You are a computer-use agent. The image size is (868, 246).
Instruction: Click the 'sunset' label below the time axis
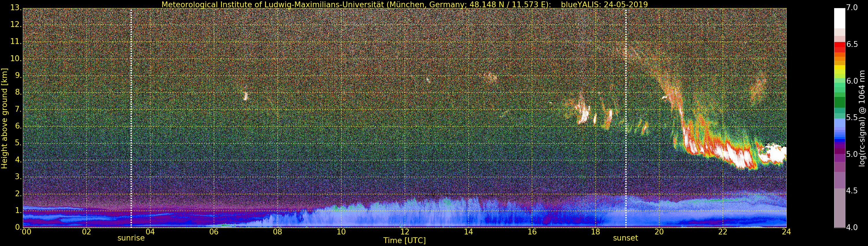pos(625,238)
